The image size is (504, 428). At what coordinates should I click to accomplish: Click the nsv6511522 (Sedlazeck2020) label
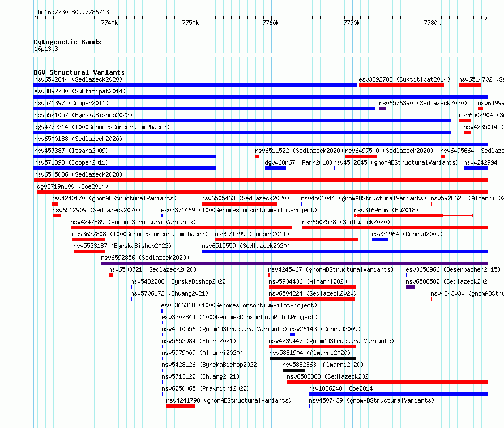point(299,151)
